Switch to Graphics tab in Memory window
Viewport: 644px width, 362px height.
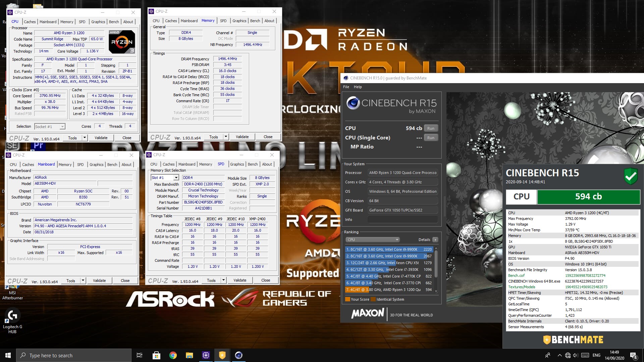(x=239, y=21)
